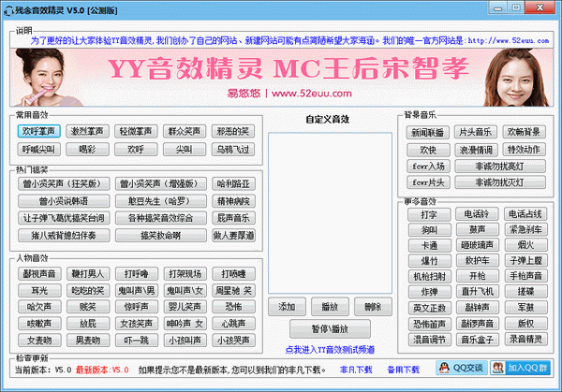Play the 欢呼掌声 sound effect
This screenshot has height=392, width=562.
pos(40,132)
